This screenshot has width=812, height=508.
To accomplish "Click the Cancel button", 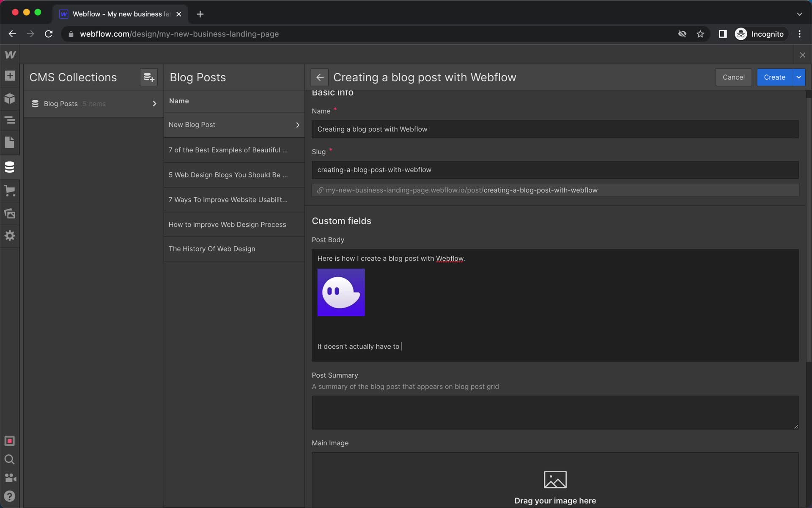I will tap(733, 77).
